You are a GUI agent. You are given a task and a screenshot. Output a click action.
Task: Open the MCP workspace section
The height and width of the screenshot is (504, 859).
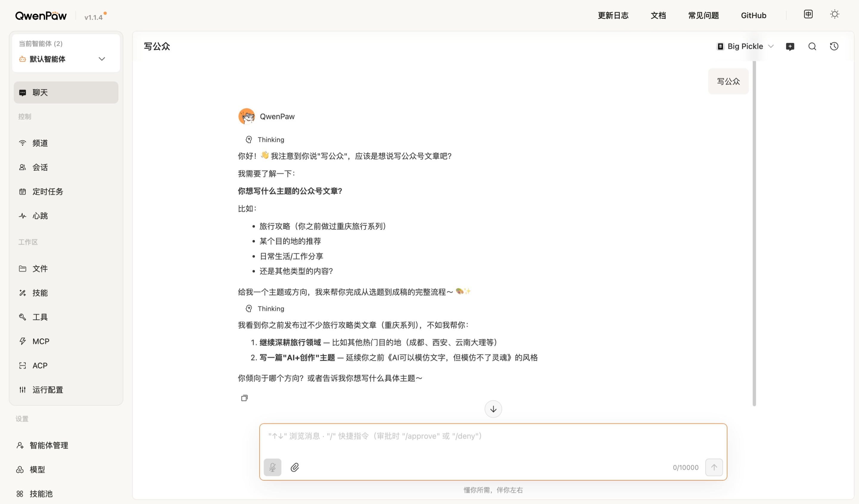[41, 341]
